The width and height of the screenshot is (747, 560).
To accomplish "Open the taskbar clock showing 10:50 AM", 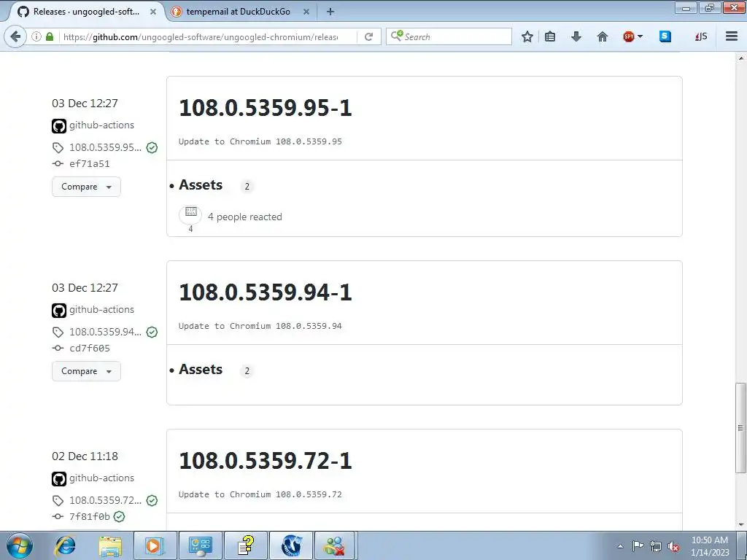I will pos(710,546).
